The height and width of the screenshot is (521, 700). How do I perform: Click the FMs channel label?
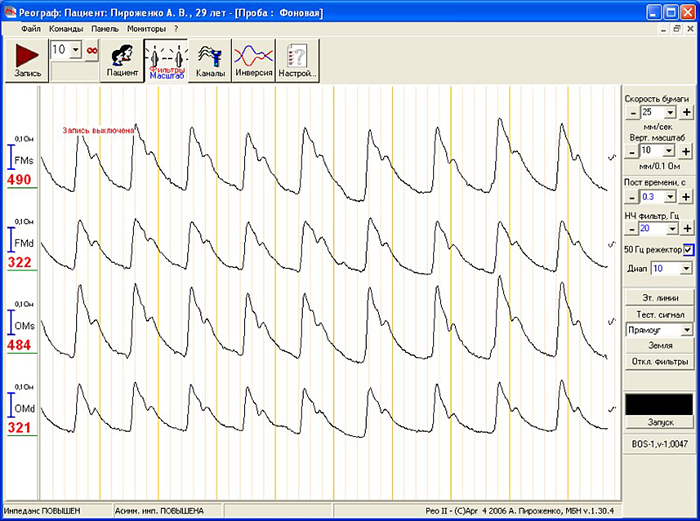point(24,160)
